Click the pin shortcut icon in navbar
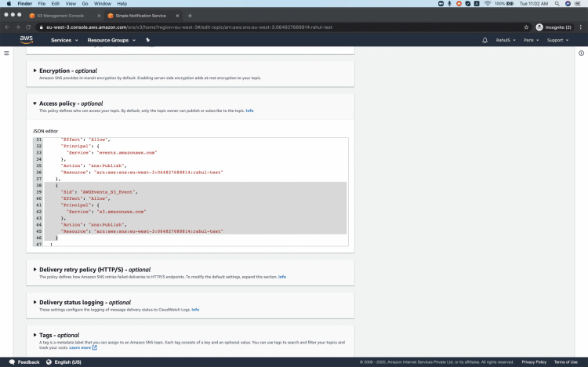This screenshot has height=367, width=588. point(147,40)
